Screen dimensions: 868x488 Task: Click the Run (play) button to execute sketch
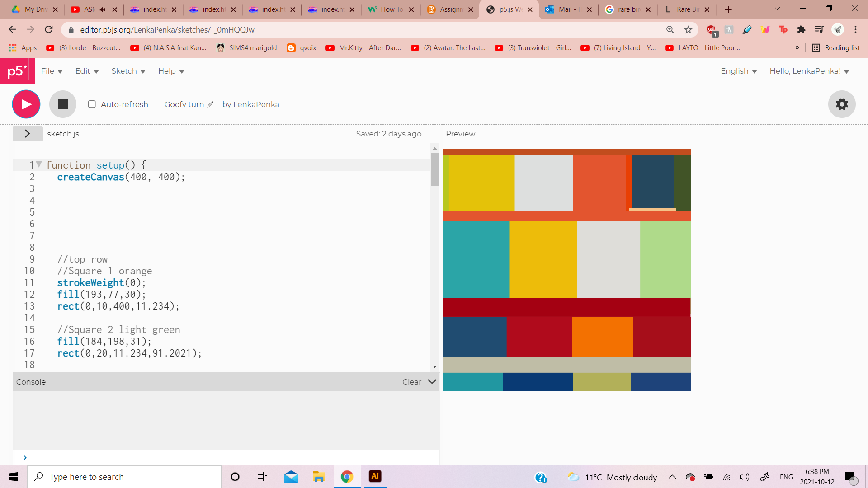[26, 103]
